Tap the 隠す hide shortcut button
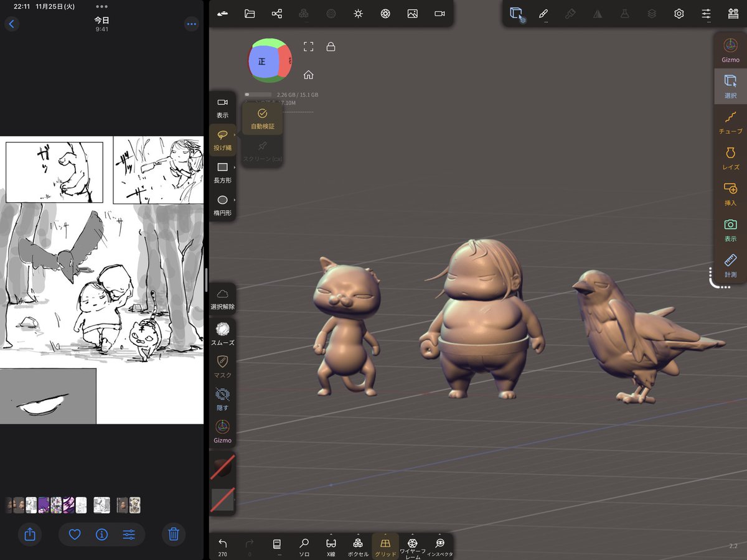Viewport: 747px width, 560px height. coord(222,399)
